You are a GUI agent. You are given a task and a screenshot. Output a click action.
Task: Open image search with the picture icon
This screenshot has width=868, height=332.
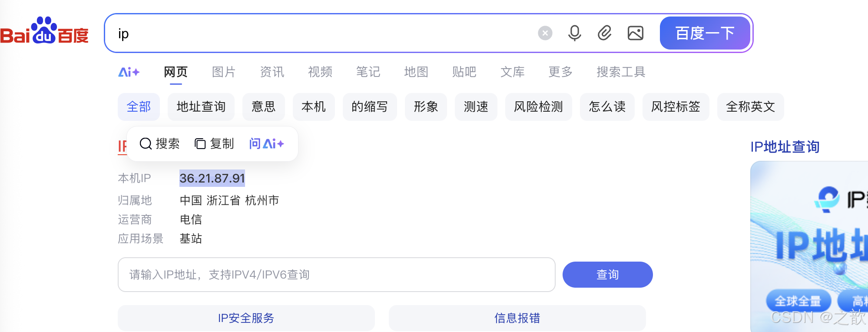635,33
